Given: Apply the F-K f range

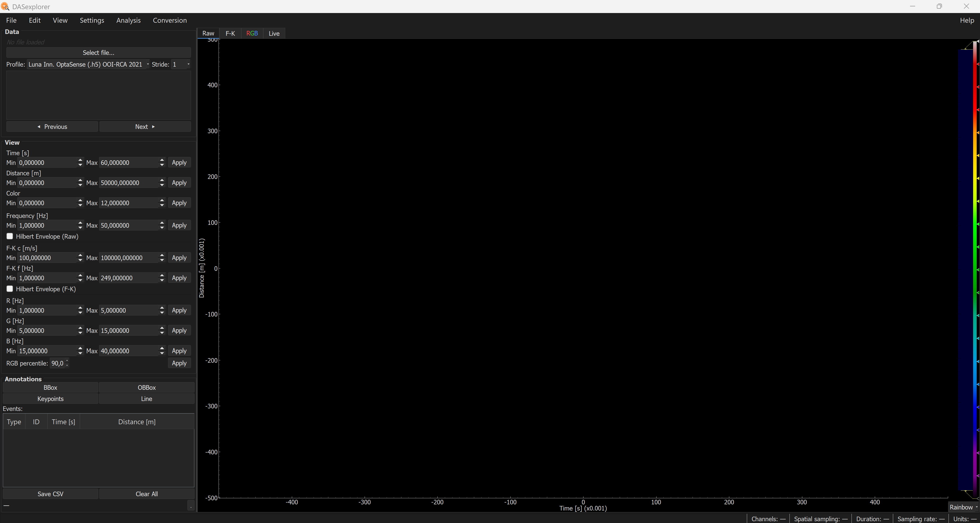Looking at the screenshot, I should coord(179,278).
